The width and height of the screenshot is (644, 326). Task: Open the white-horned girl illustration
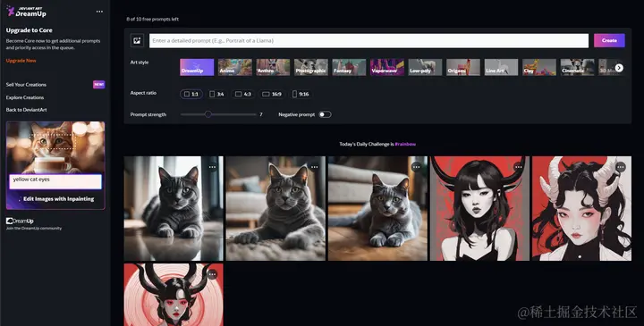tap(581, 208)
